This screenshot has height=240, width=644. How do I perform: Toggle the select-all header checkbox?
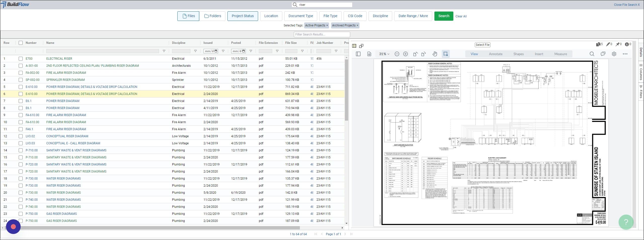[21, 43]
